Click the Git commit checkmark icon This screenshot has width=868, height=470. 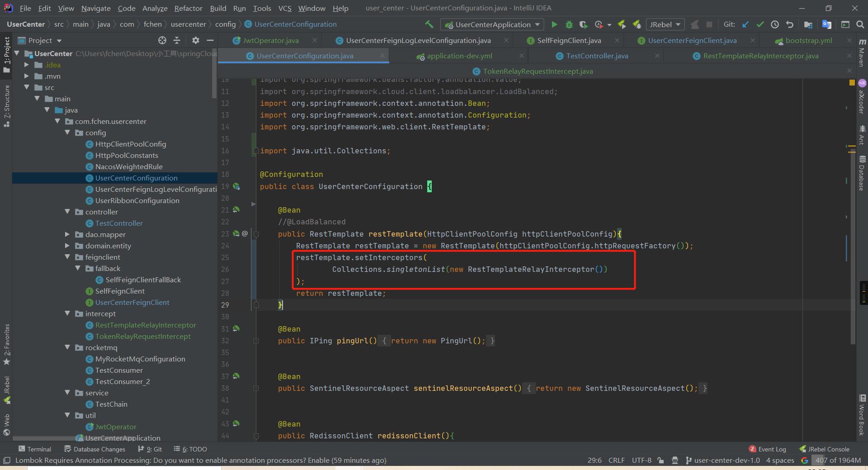(760, 24)
